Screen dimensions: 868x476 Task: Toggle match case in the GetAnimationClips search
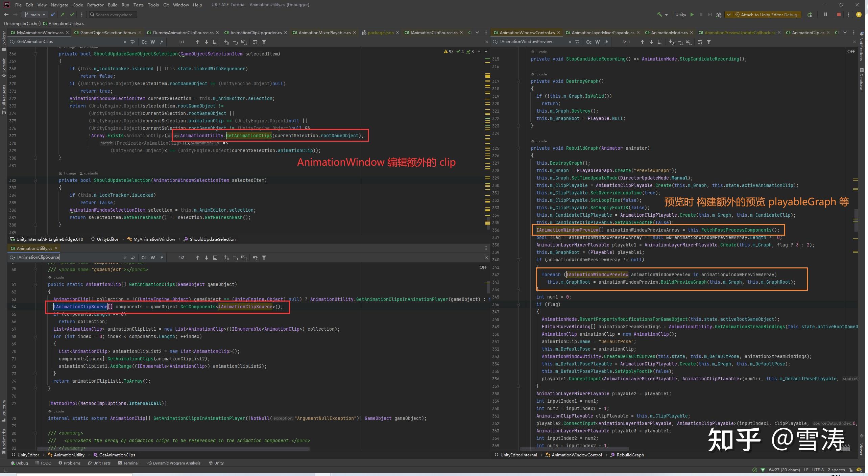pos(144,42)
